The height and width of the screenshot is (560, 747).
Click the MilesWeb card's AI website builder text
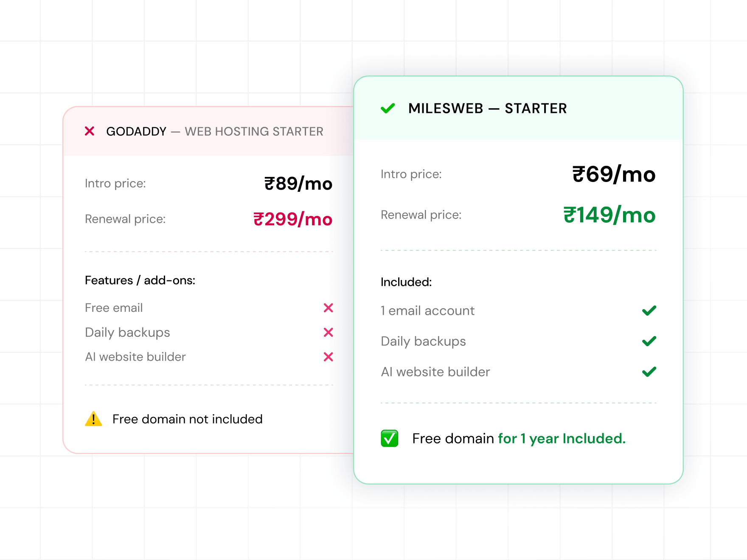[435, 372]
